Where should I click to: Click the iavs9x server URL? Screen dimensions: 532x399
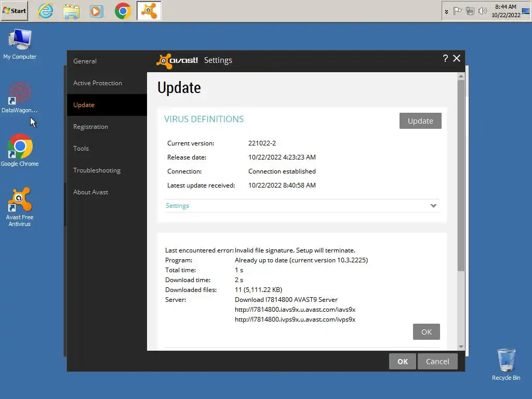click(295, 310)
